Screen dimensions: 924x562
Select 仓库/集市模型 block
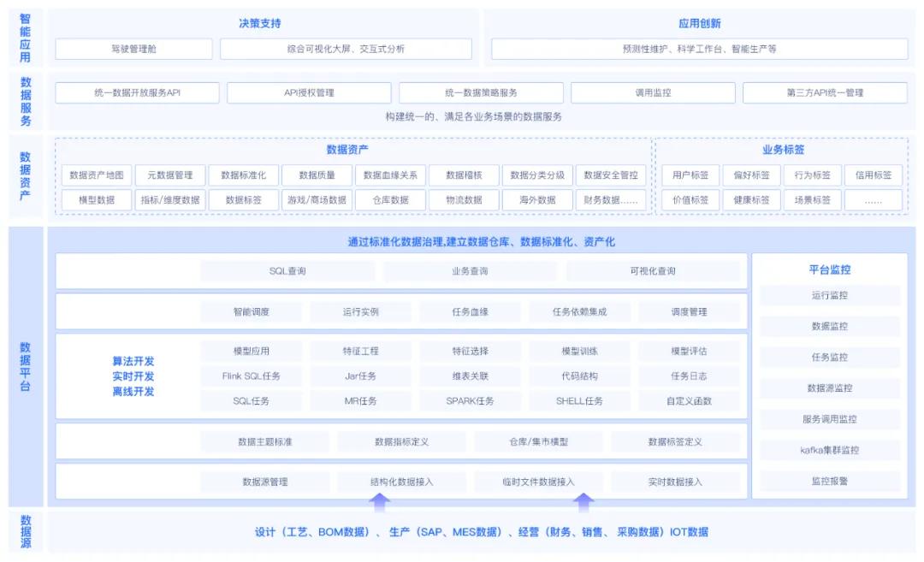(538, 442)
